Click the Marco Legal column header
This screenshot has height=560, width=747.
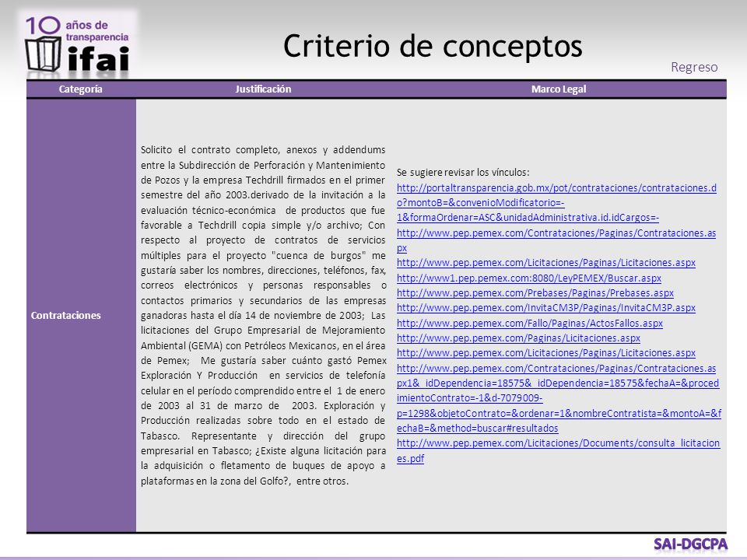(x=559, y=89)
